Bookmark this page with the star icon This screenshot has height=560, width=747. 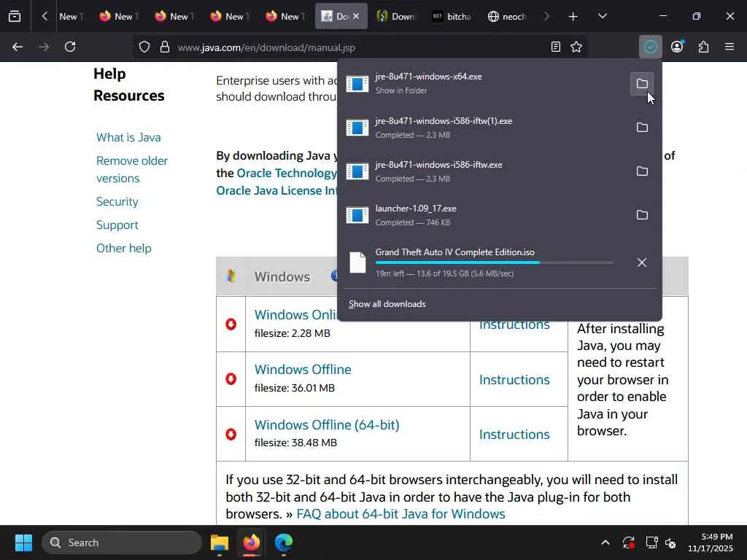point(576,47)
